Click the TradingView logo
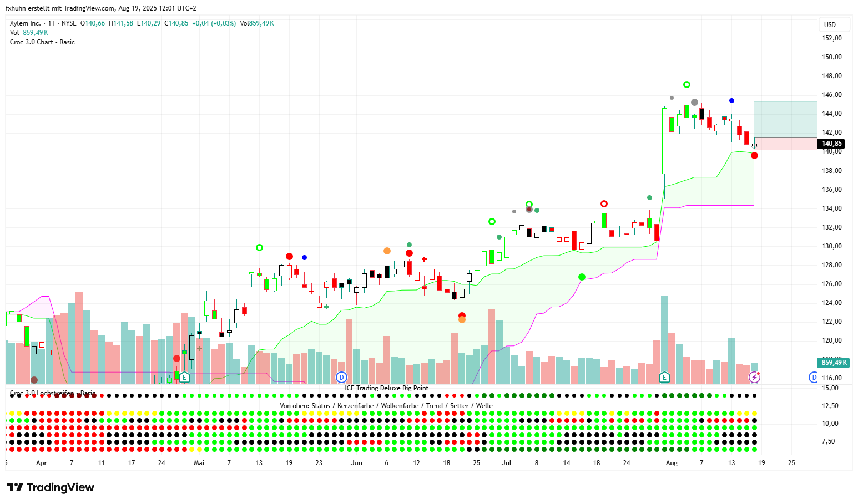Viewport: 858px width, 504px height. pyautogui.click(x=51, y=487)
